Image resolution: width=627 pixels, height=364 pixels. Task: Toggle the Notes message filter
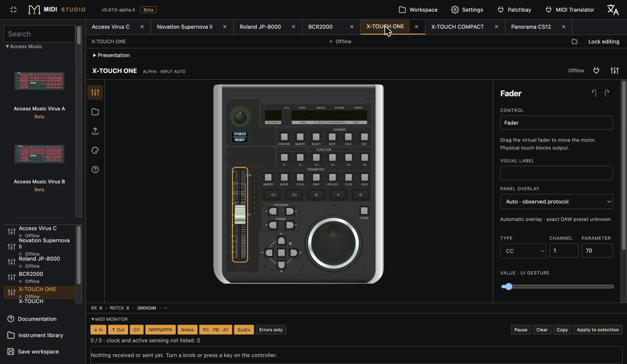(187, 330)
